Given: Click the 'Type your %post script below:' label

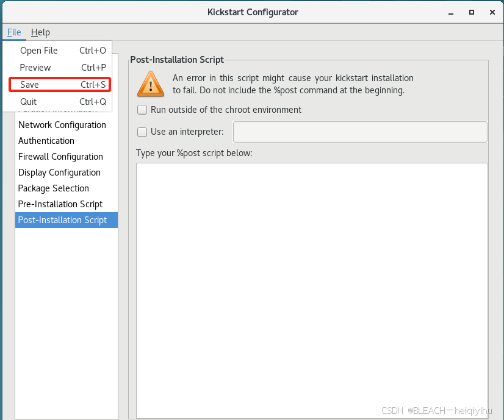Looking at the screenshot, I should [x=194, y=153].
